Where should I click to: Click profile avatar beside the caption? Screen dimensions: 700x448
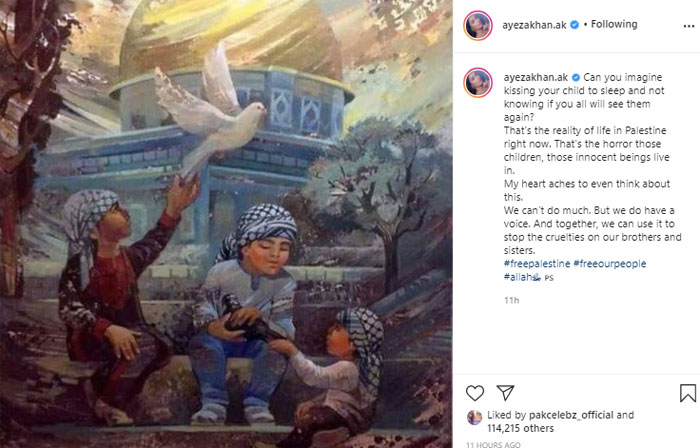click(x=478, y=83)
